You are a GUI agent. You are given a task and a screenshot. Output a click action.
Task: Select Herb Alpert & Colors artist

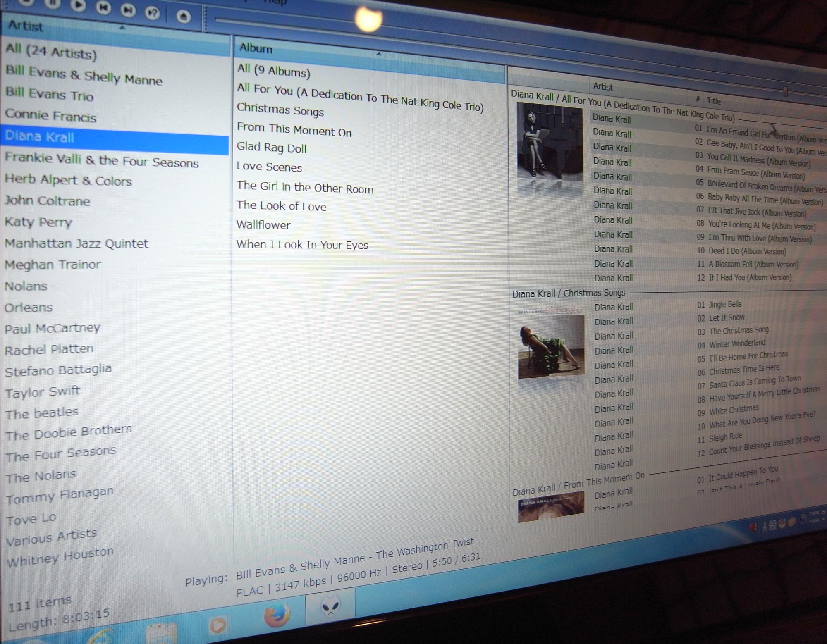(68, 180)
